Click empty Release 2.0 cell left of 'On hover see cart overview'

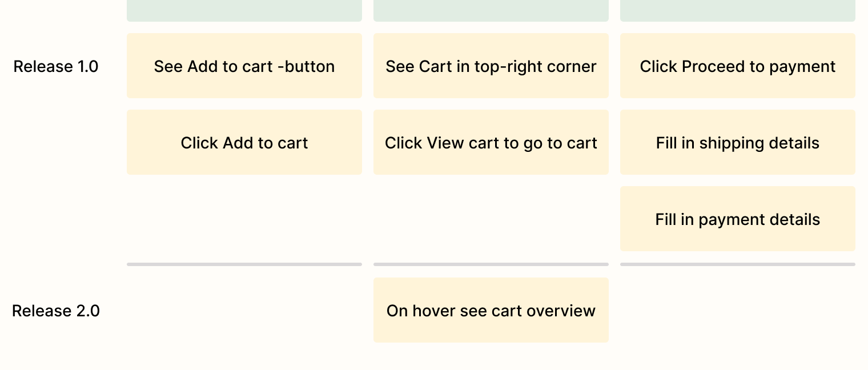(244, 310)
